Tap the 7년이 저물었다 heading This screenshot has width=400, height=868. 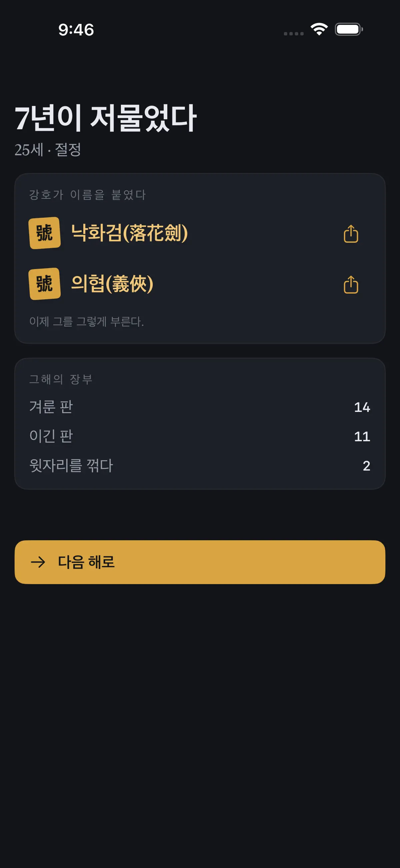[x=106, y=118]
